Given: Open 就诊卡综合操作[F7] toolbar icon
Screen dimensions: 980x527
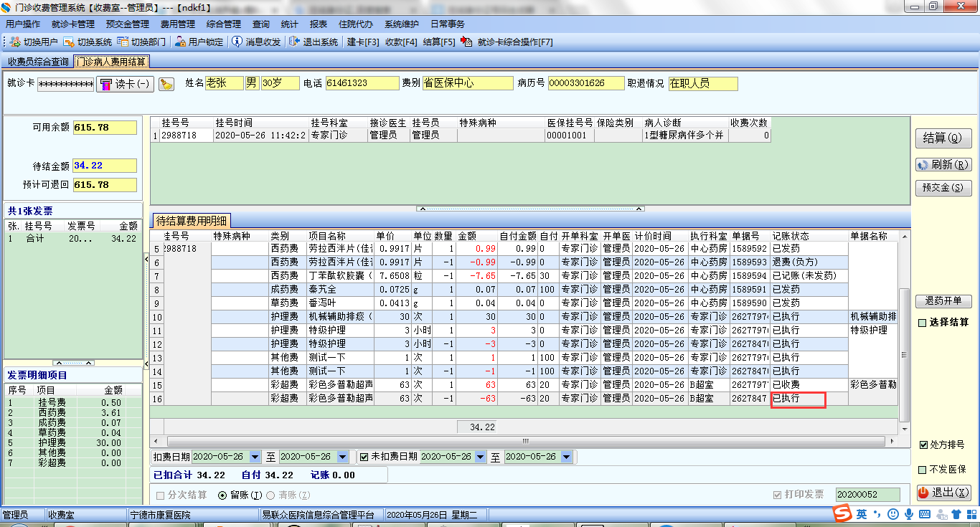Looking at the screenshot, I should (467, 42).
